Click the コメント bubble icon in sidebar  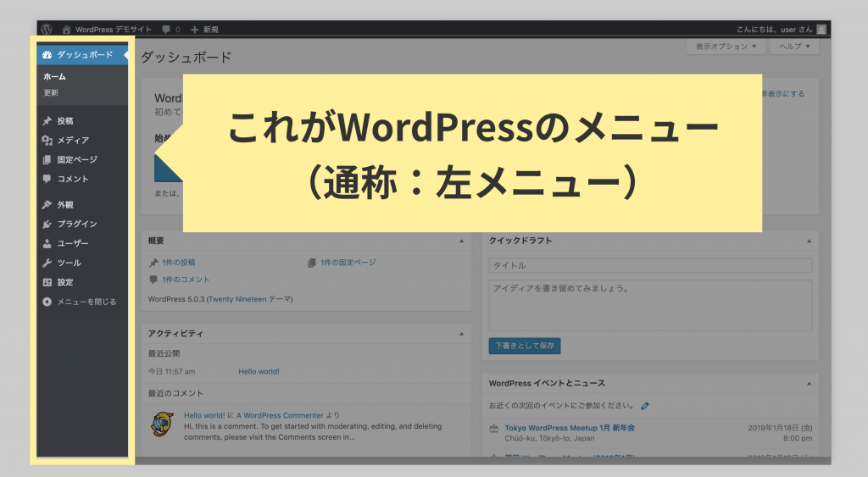47,179
